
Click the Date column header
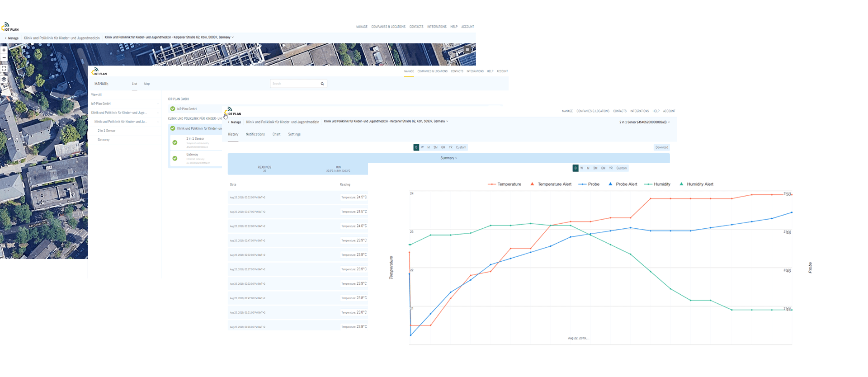pyautogui.click(x=233, y=184)
